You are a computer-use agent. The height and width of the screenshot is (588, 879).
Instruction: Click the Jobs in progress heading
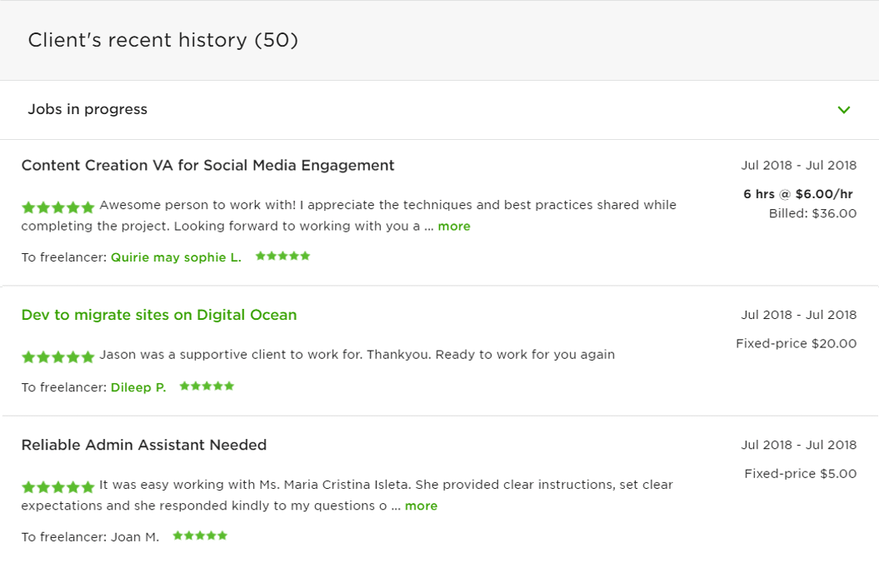pos(87,109)
